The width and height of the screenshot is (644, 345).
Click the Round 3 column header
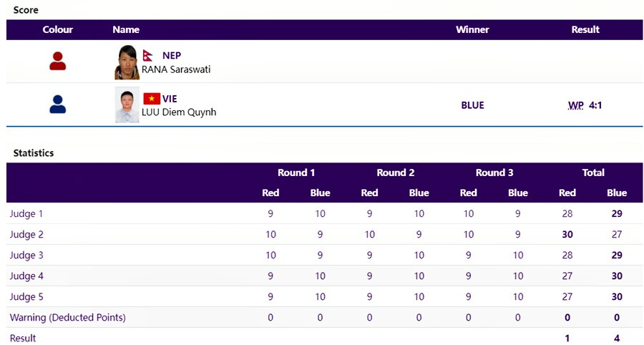tap(494, 172)
